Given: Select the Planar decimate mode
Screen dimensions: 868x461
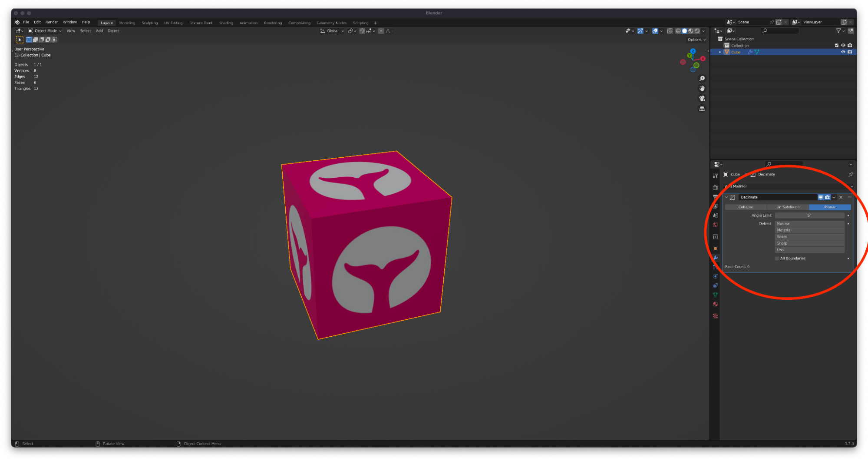Looking at the screenshot, I should [830, 207].
